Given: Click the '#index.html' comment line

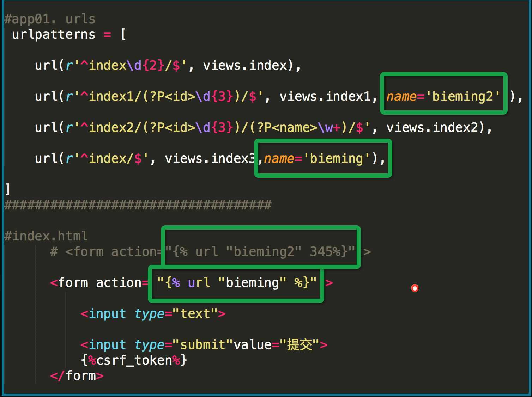Looking at the screenshot, I should coord(46,236).
